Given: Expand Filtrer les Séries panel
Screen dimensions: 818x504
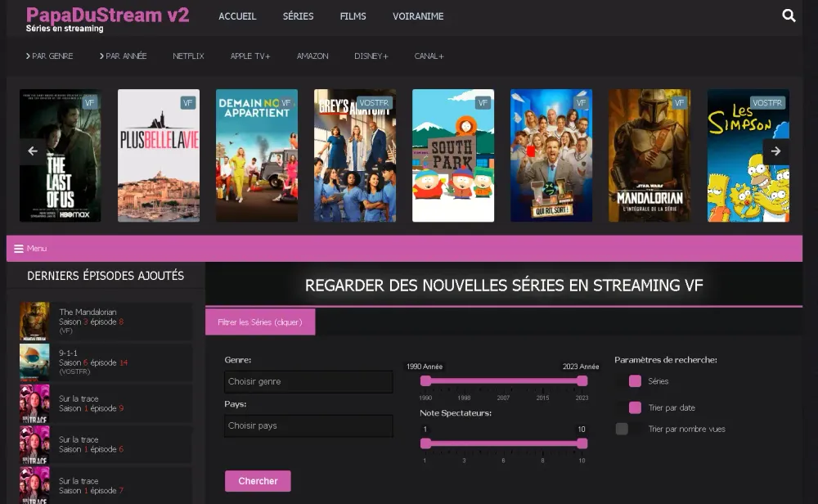Looking at the screenshot, I should coord(260,322).
